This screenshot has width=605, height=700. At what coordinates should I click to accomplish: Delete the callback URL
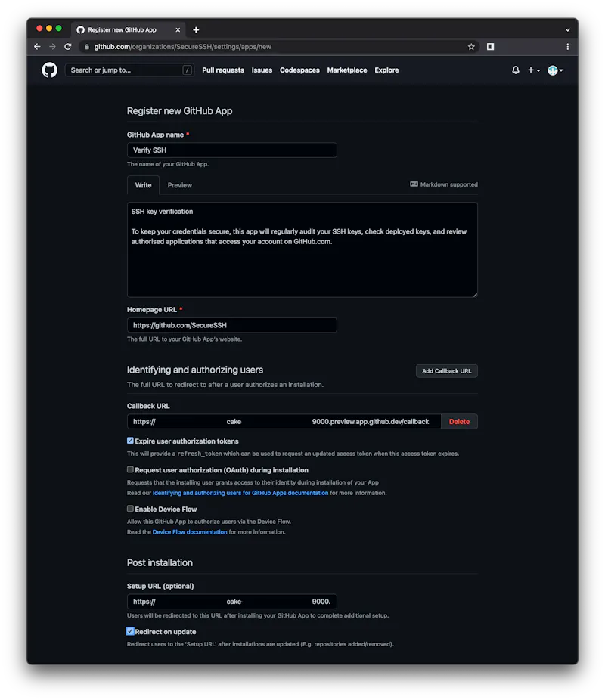pyautogui.click(x=459, y=421)
